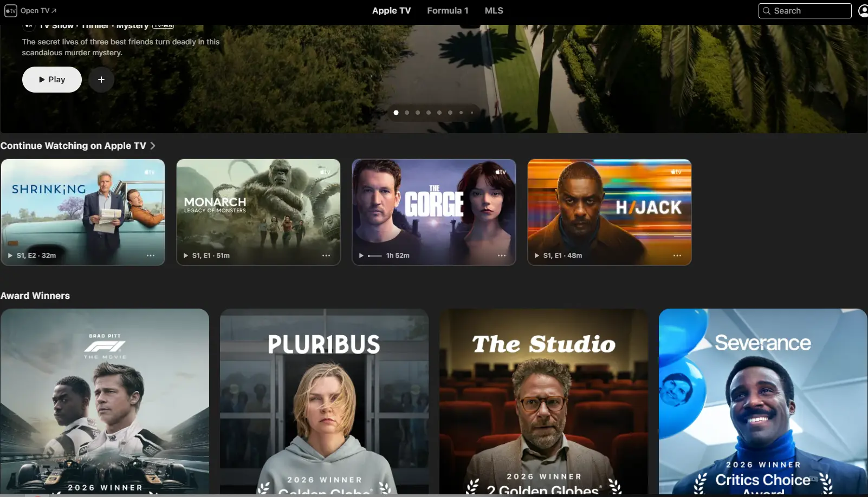This screenshot has width=868, height=497.
Task: Click The Gorge playback progress bar
Action: tap(375, 256)
